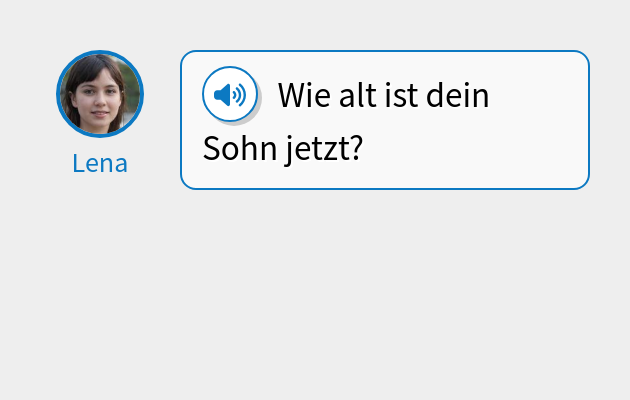Viewport: 630px width, 400px height.
Task: Choose the word "dein" in the sentence
Action: click(x=458, y=96)
